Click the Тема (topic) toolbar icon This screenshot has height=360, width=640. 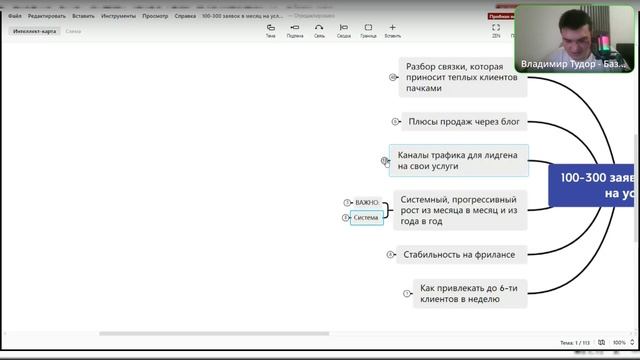click(x=271, y=31)
